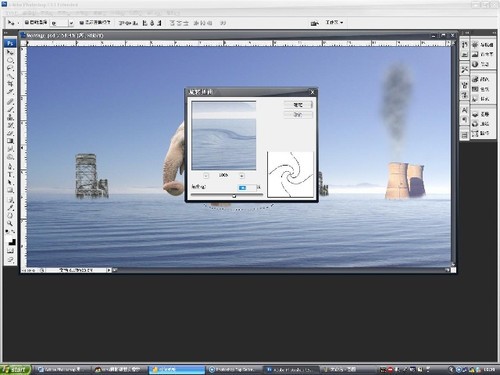
Task: Select the Horizontal Type tool
Action: click(10, 174)
